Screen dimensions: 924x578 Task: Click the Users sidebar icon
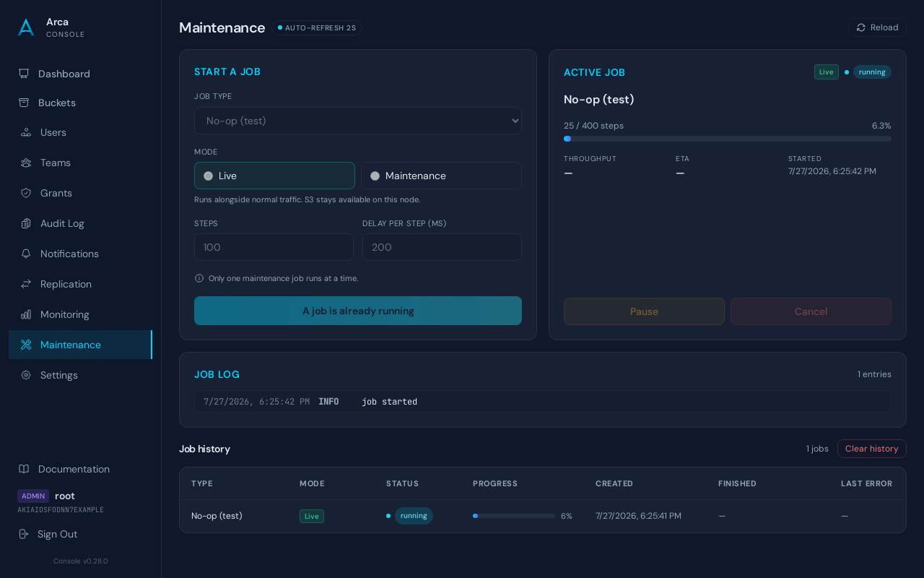click(26, 132)
